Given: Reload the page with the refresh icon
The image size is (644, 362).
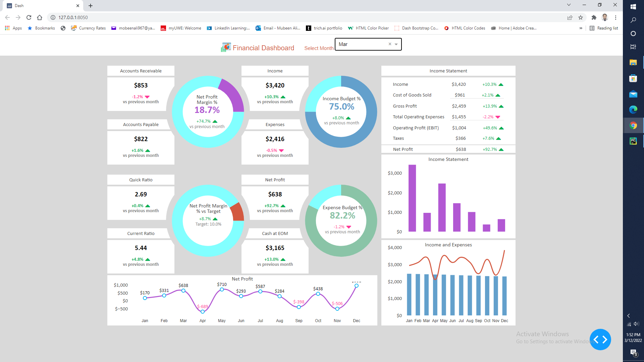Looking at the screenshot, I should [x=29, y=17].
